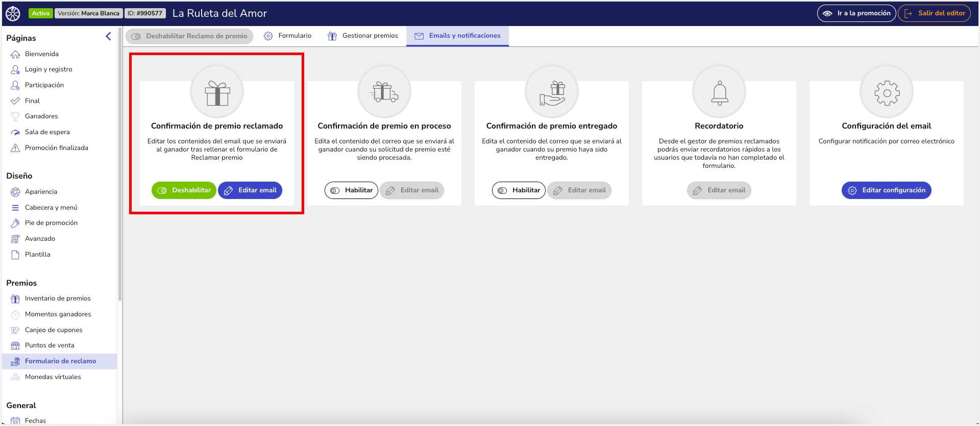Click the Fechas calendar icon
Screen dimensions: 980x426
[15, 421]
